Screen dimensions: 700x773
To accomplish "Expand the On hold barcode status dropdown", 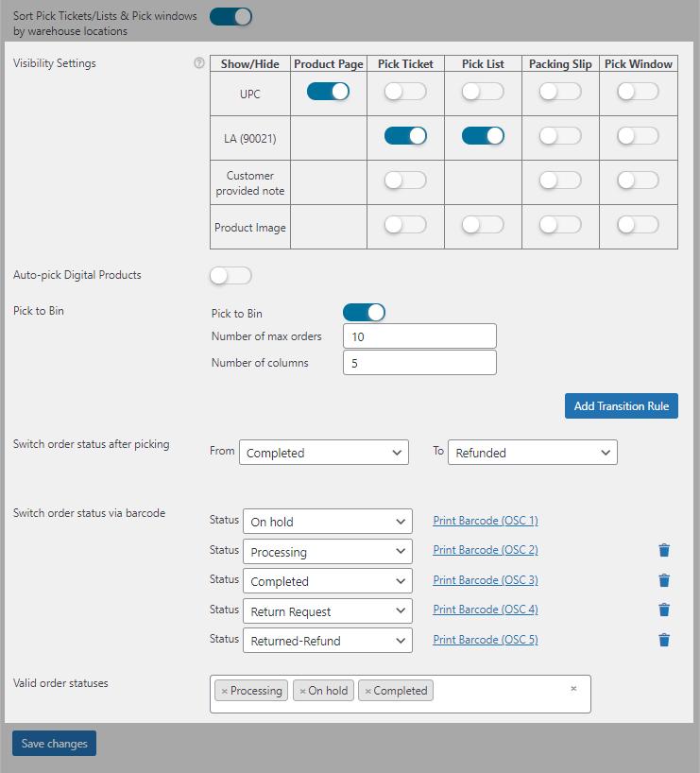I will [327, 522].
